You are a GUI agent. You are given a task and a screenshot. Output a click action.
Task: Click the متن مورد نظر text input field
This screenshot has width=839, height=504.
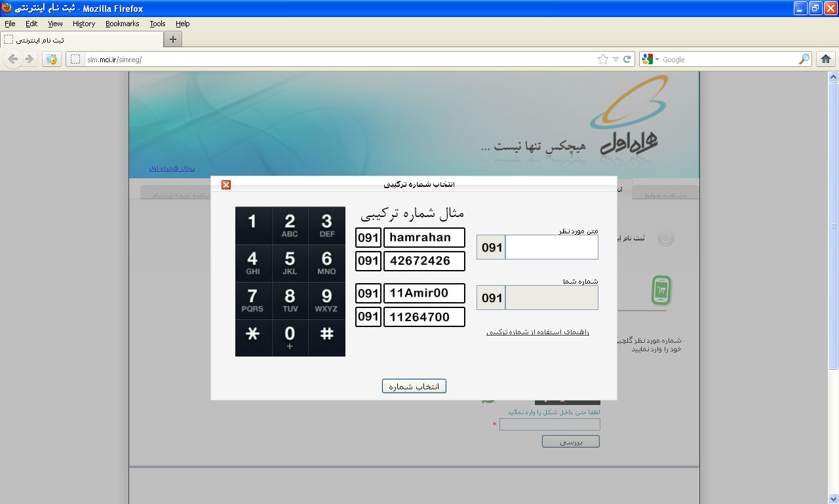click(551, 248)
